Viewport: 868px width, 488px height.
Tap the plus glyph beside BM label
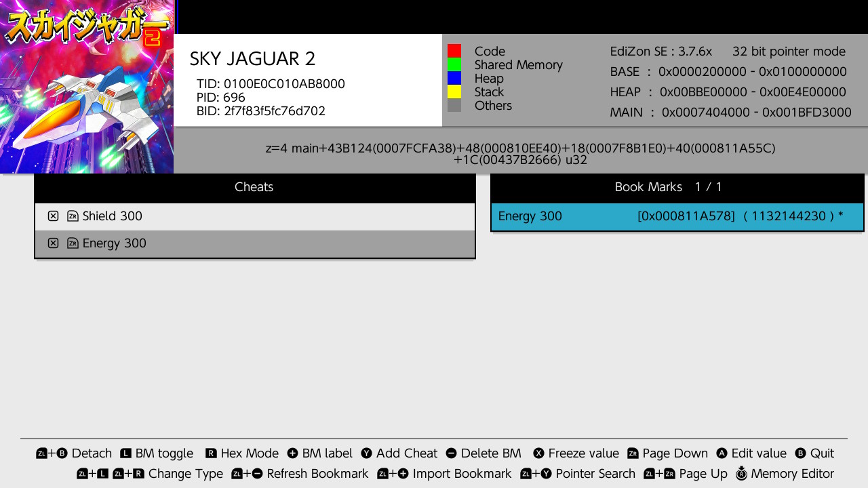292,453
